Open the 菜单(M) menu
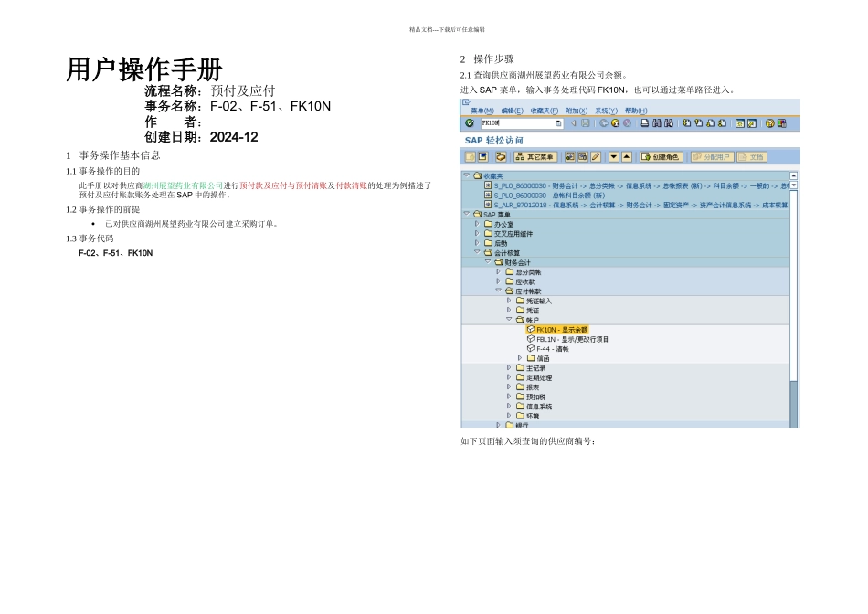Screen dimensions: 868x614 pyautogui.click(x=482, y=111)
